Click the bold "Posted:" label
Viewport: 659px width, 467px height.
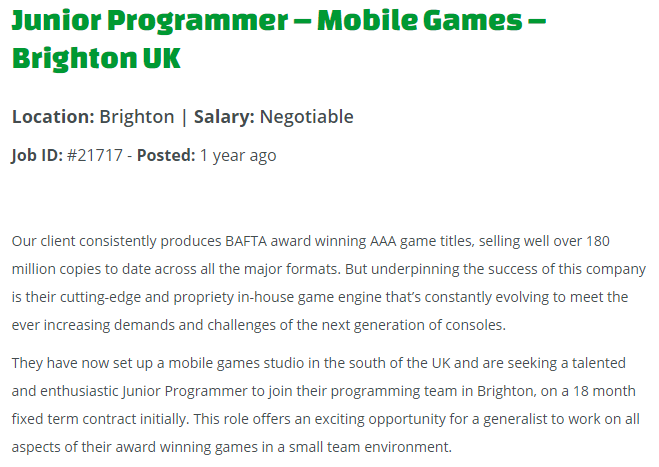[x=166, y=155]
